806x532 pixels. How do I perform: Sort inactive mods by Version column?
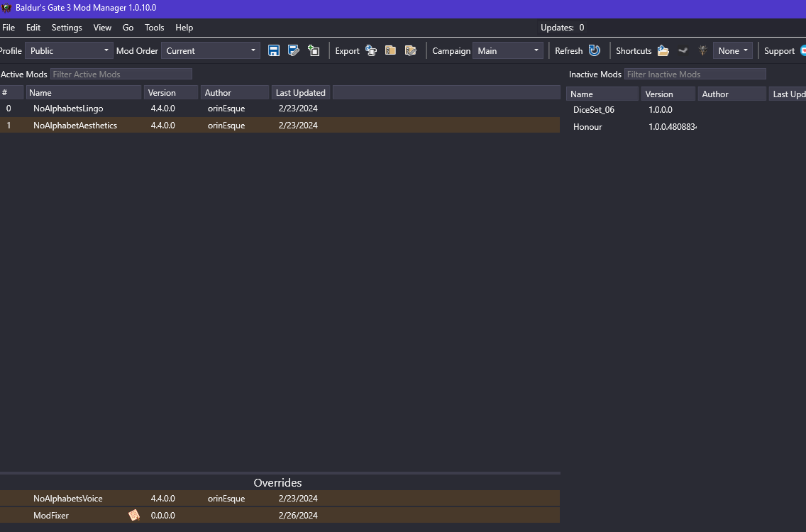668,94
